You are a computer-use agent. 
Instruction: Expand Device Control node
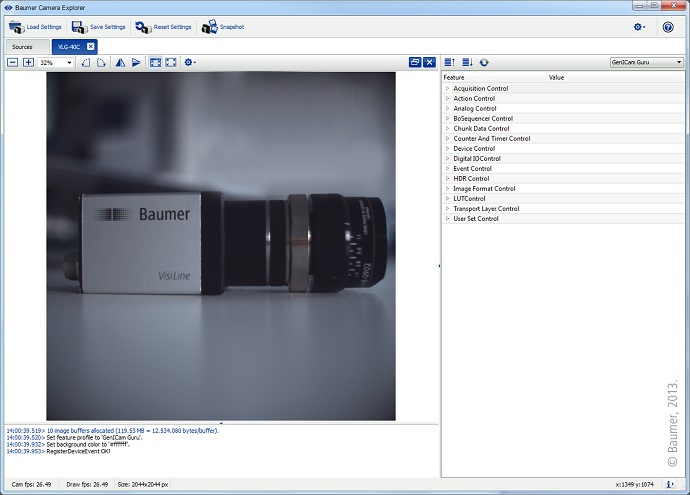click(x=448, y=148)
